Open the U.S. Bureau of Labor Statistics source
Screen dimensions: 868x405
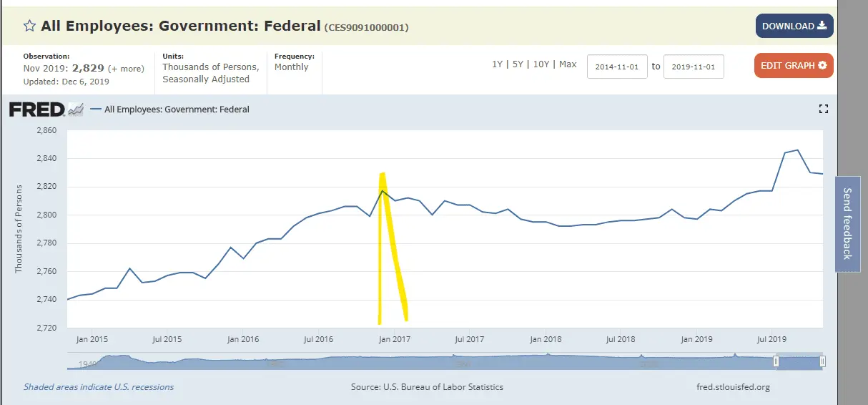point(427,387)
